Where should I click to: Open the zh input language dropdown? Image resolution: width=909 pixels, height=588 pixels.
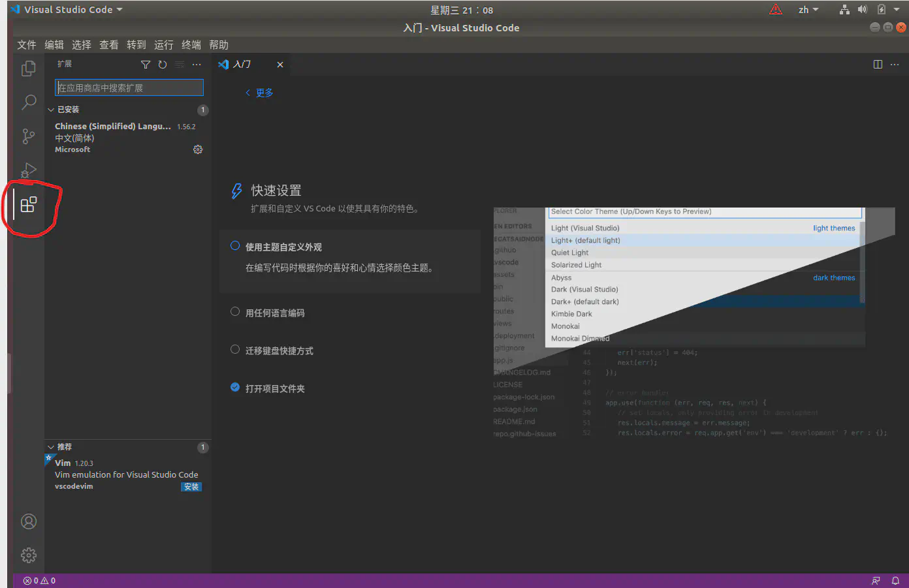pos(808,10)
